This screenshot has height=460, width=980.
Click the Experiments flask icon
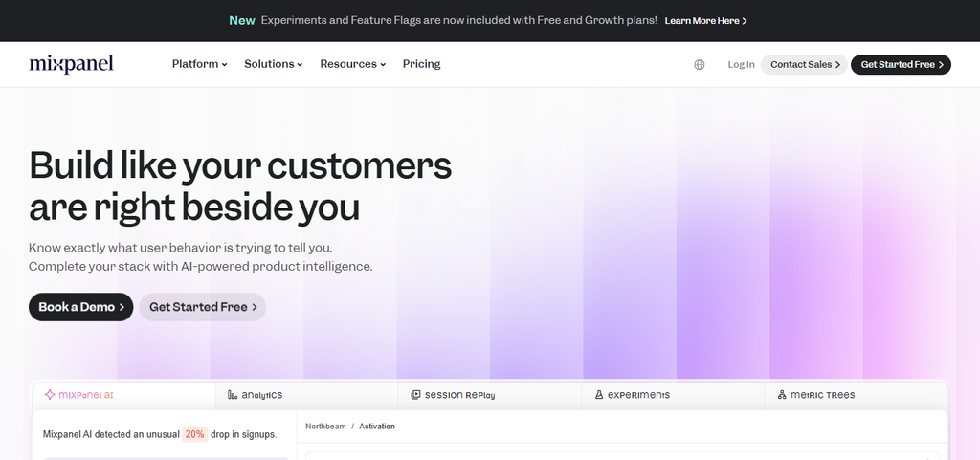[599, 394]
